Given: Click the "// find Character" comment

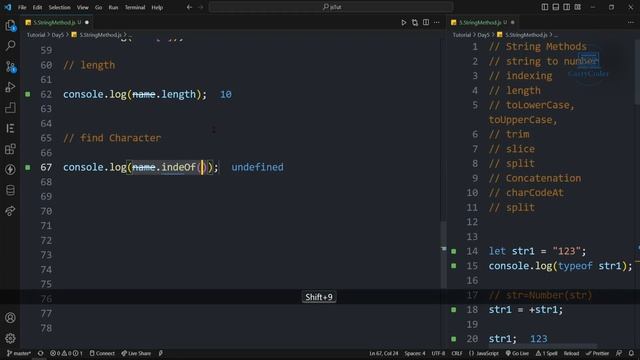Looking at the screenshot, I should [x=112, y=138].
